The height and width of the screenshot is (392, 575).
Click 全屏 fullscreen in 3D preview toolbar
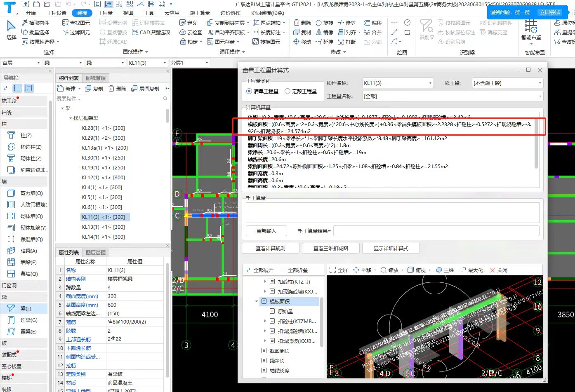(x=339, y=270)
